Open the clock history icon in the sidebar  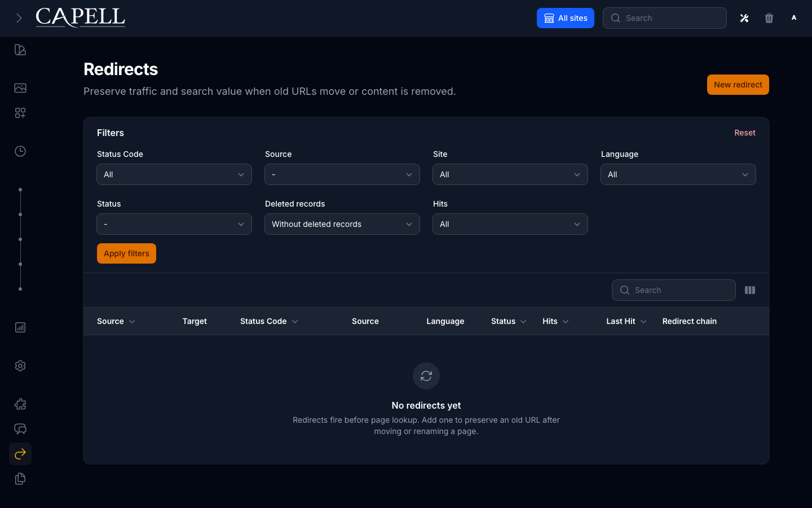pyautogui.click(x=20, y=151)
